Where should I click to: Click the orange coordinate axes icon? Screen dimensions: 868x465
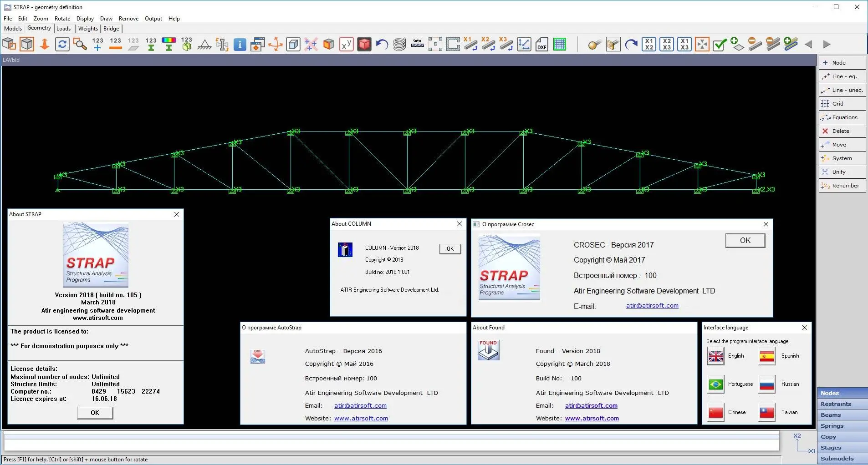point(276,44)
